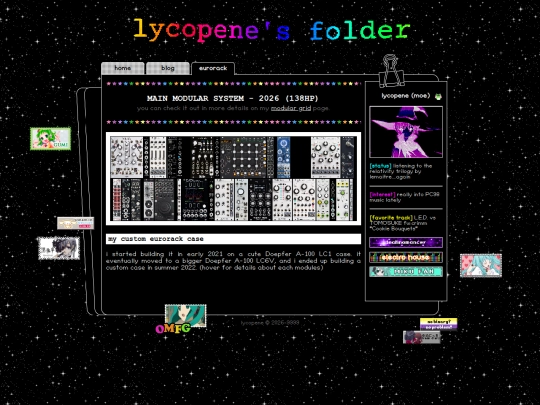Click the Doepfer A-100 case description paragraph
The width and height of the screenshot is (540, 405).
coord(233,261)
